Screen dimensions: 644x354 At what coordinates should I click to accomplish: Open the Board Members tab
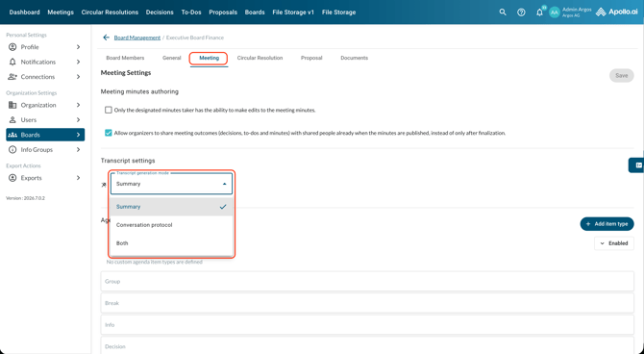point(125,58)
